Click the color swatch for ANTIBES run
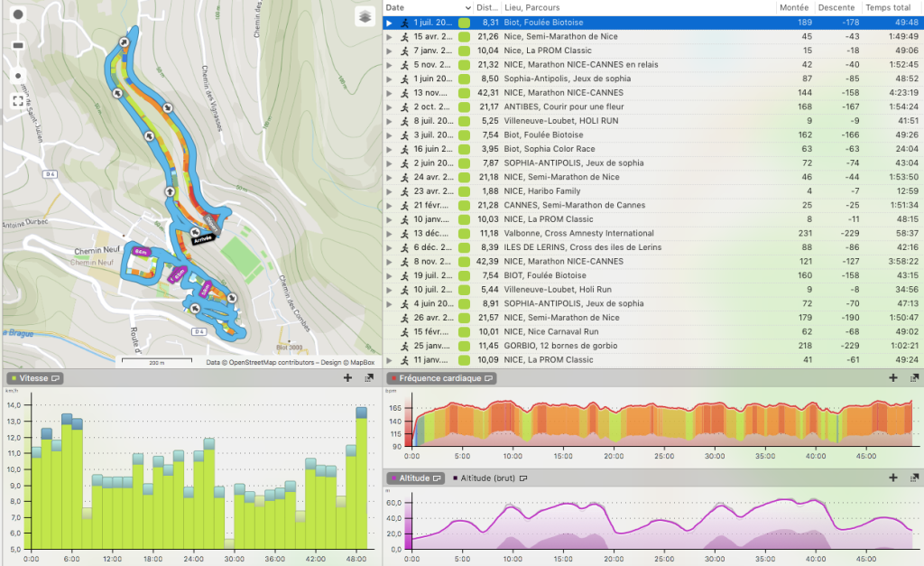Viewport: 924px width, 566px height. point(464,107)
